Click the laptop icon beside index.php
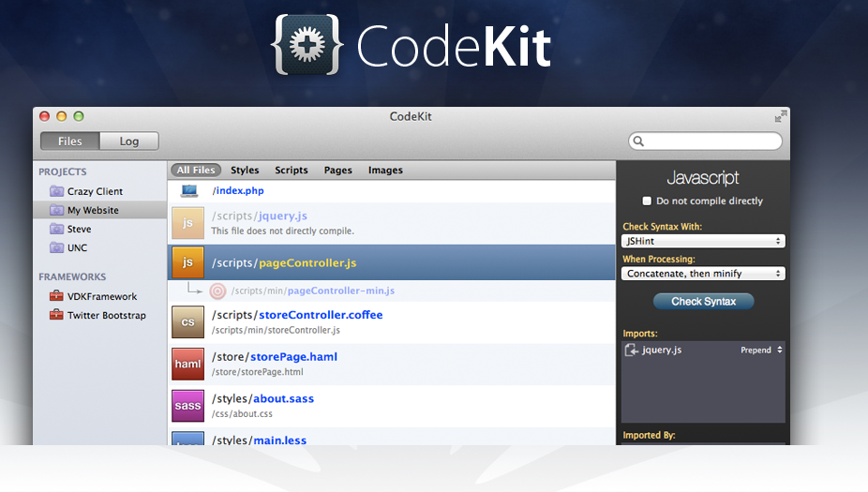Screen dimensions: 868x492 [x=189, y=191]
